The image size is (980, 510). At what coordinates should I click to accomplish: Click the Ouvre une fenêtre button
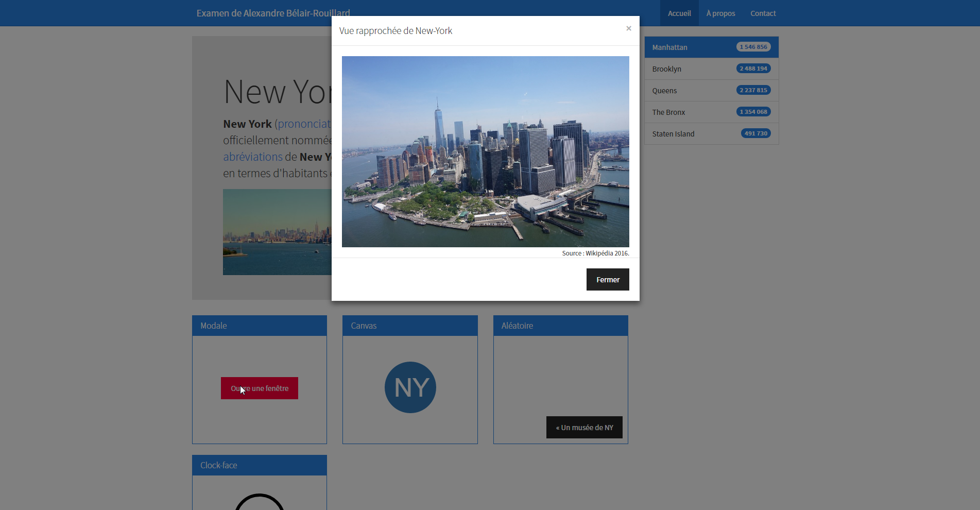[x=260, y=388]
